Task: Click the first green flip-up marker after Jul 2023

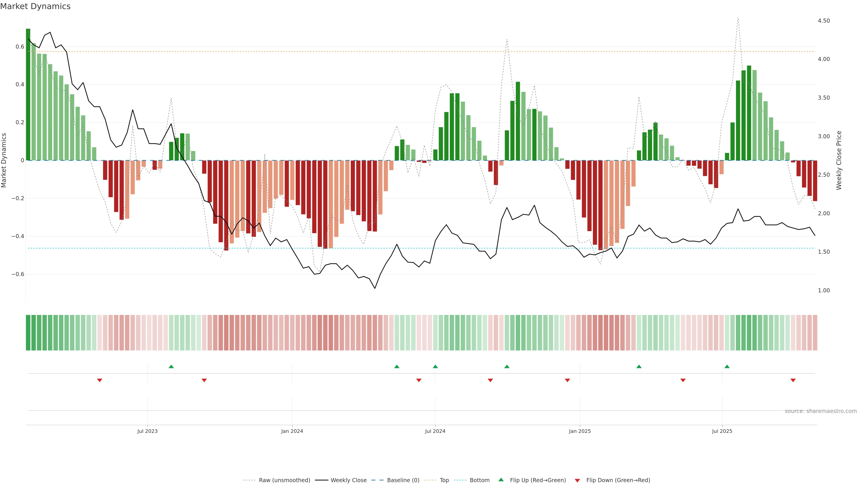Action: click(171, 366)
